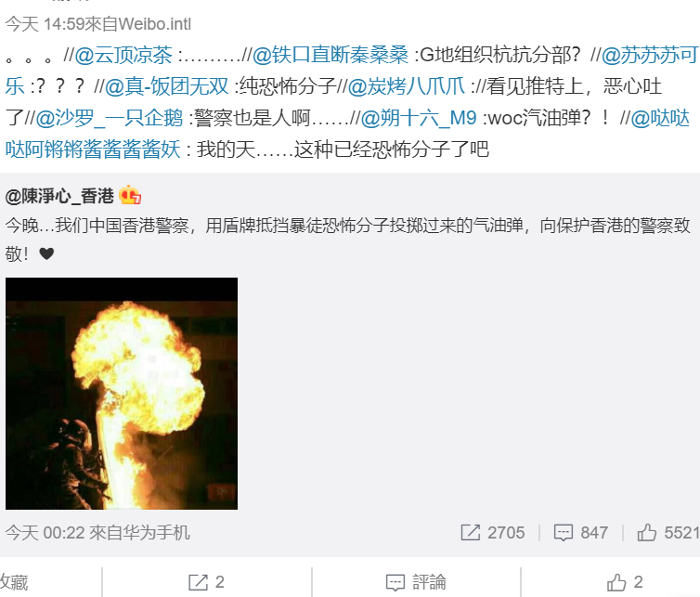Click the crown badge beside 陳淨心_香港
The width and height of the screenshot is (700, 597).
(x=130, y=195)
